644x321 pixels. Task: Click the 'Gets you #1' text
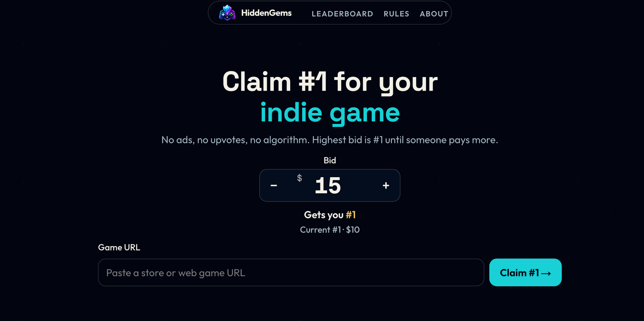coord(330,215)
